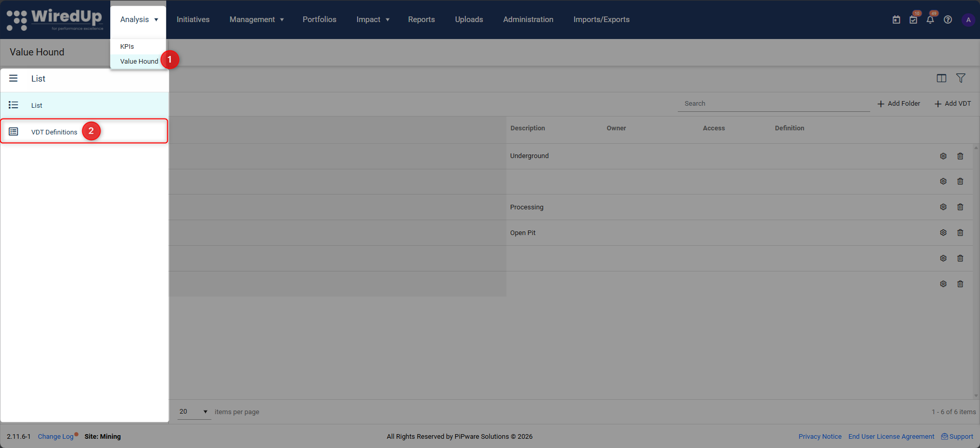980x448 pixels.
Task: Open the notifications bell icon
Action: 930,20
